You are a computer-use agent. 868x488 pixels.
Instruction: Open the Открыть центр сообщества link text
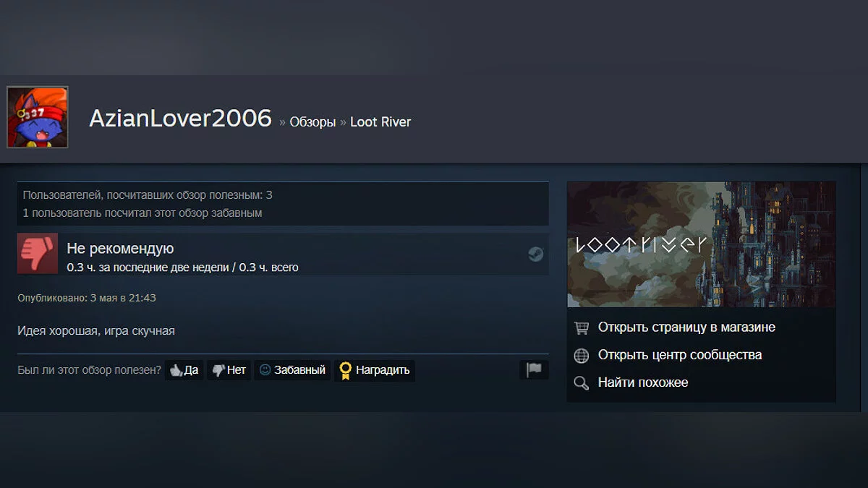[x=680, y=355]
